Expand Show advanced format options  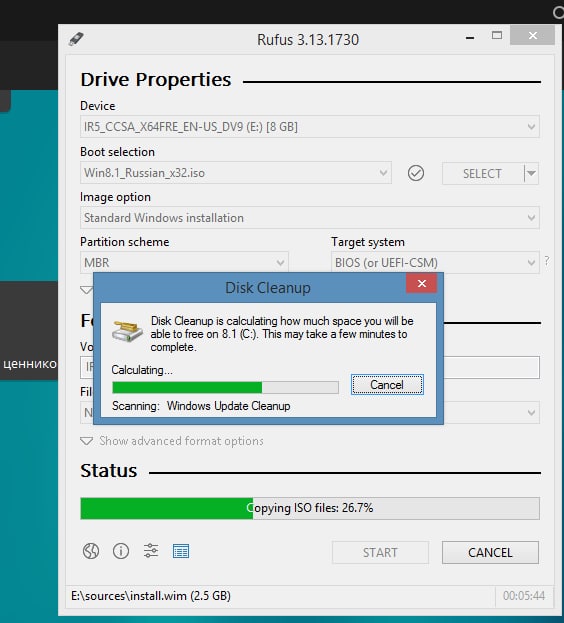click(172, 441)
